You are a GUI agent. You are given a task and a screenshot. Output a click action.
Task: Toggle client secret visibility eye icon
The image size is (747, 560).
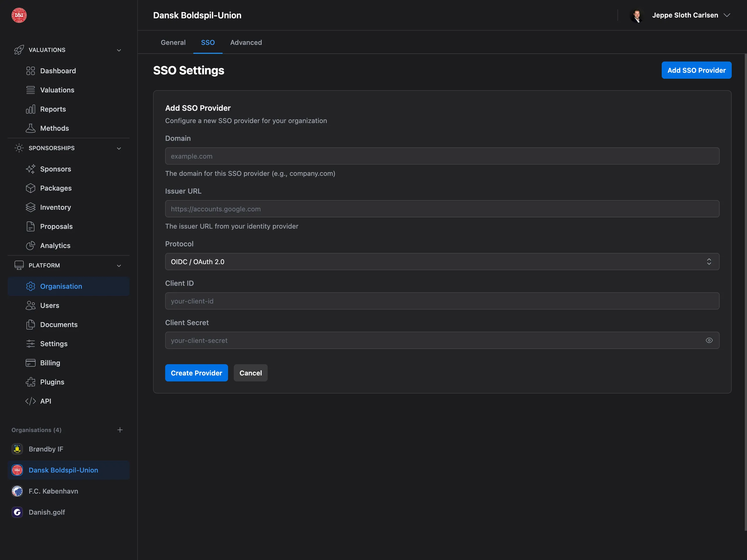coord(709,341)
